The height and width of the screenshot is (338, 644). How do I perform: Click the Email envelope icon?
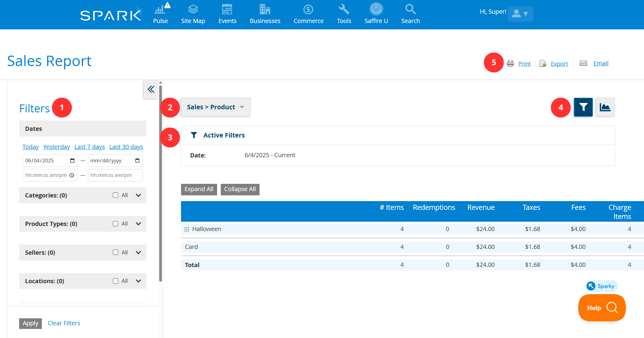[x=583, y=63]
